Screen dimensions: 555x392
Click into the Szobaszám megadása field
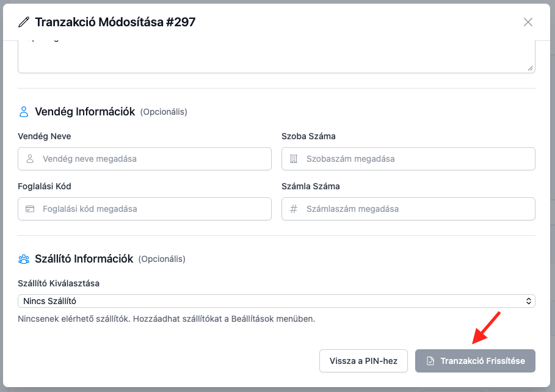415,159
